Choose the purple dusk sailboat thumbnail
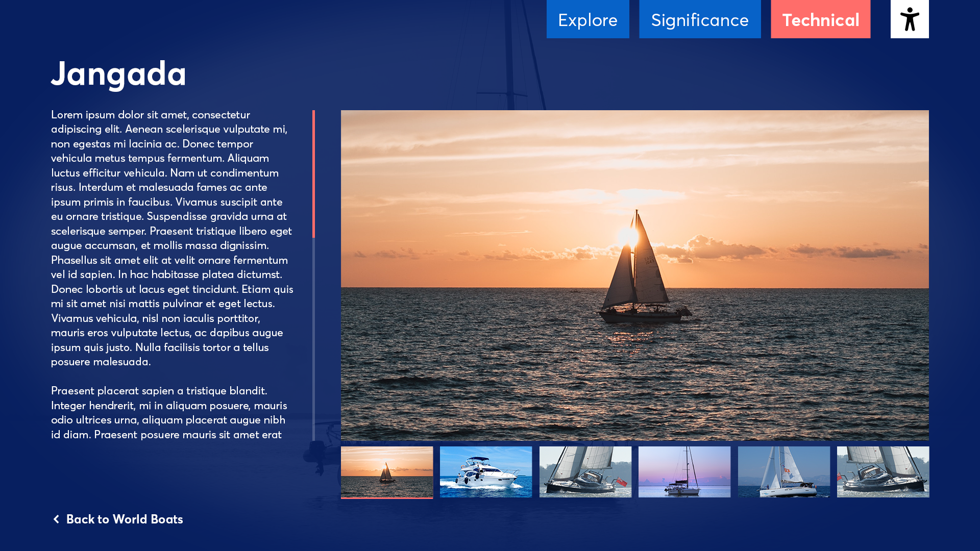This screenshot has height=551, width=980. coord(684,472)
